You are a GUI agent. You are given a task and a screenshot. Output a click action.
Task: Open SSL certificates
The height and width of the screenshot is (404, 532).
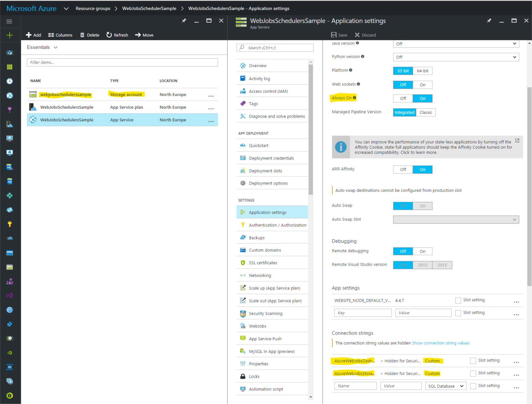272,263
